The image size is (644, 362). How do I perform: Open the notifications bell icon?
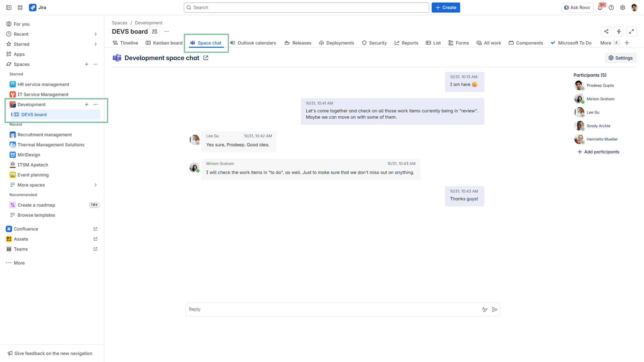[600, 8]
